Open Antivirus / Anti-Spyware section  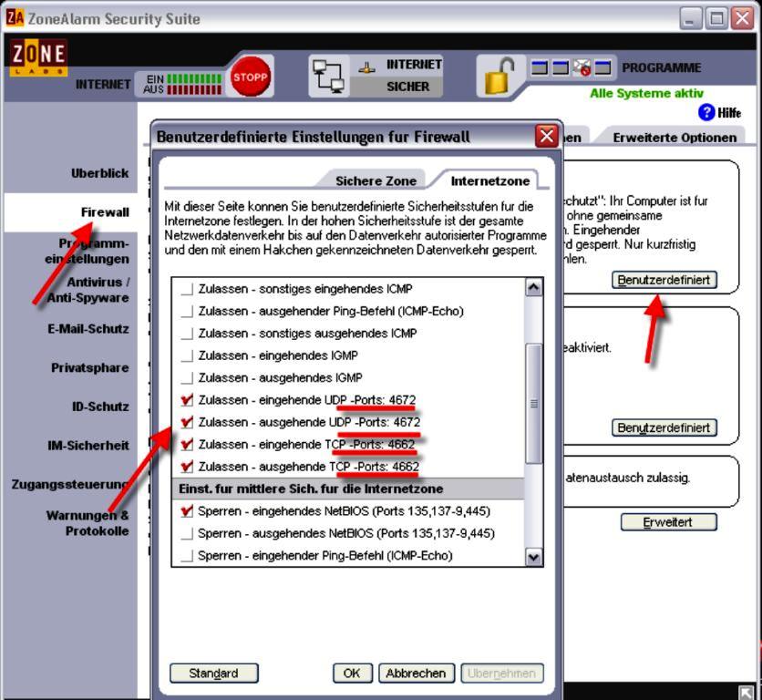coord(88,290)
